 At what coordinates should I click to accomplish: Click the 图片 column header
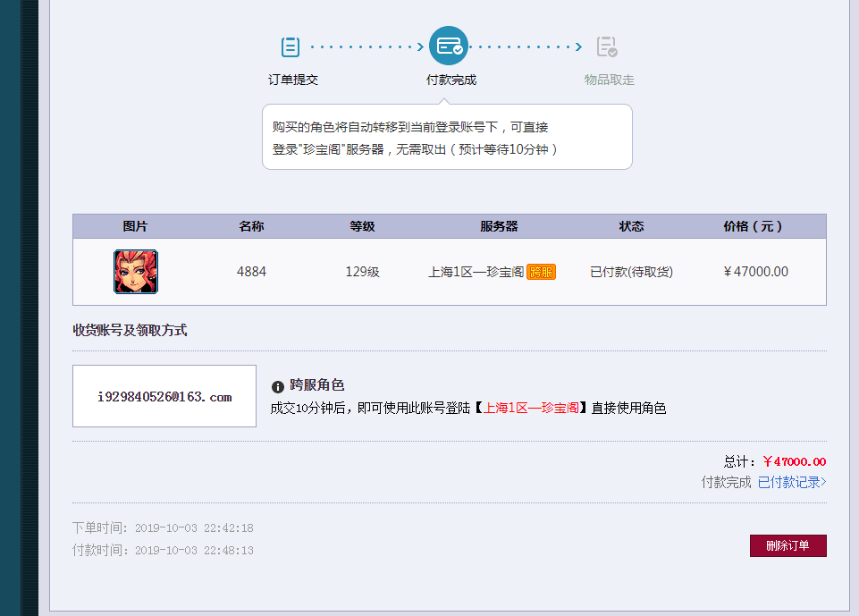[135, 226]
